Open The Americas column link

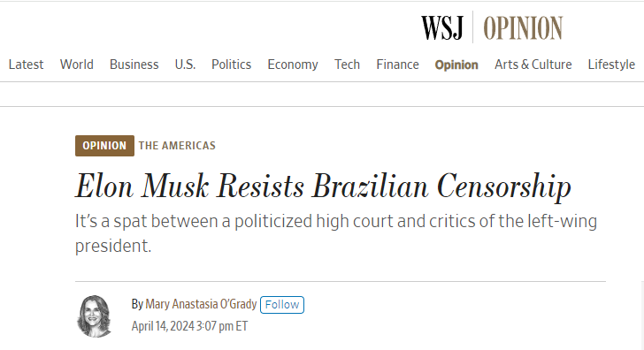click(x=177, y=146)
